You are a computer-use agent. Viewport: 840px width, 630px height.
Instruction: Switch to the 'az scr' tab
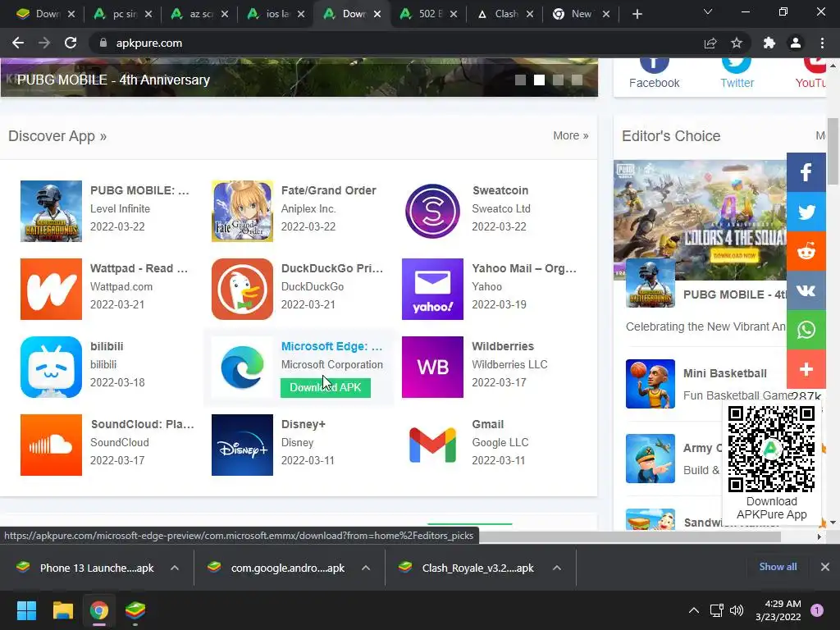click(x=199, y=14)
